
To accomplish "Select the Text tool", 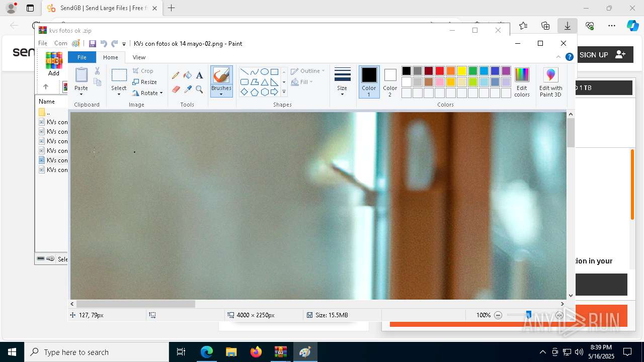I will pos(199,75).
